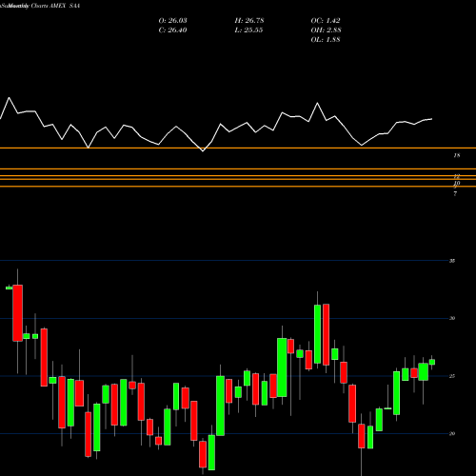Select the OC: 1.42 reading

click(326, 21)
